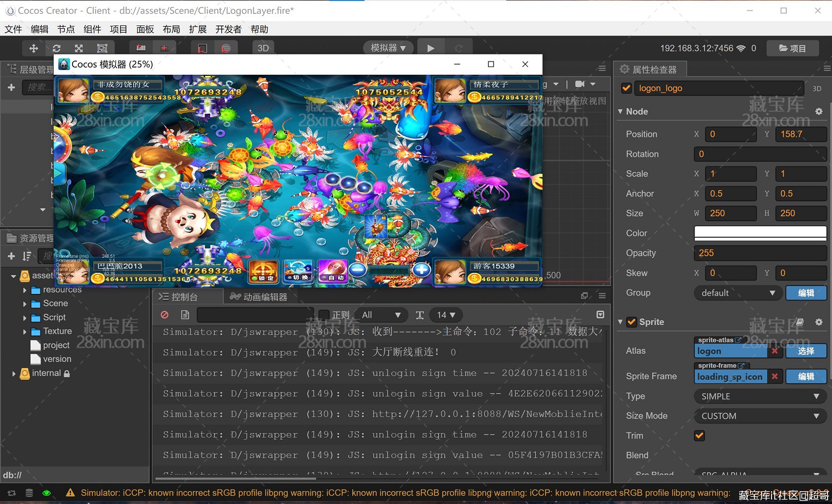This screenshot has height=504, width=832.
Task: Open the 扩展 menu
Action: (197, 29)
